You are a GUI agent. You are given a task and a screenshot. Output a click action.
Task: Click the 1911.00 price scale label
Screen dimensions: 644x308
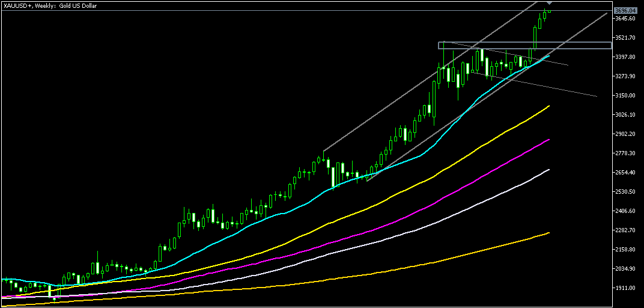tap(625, 288)
